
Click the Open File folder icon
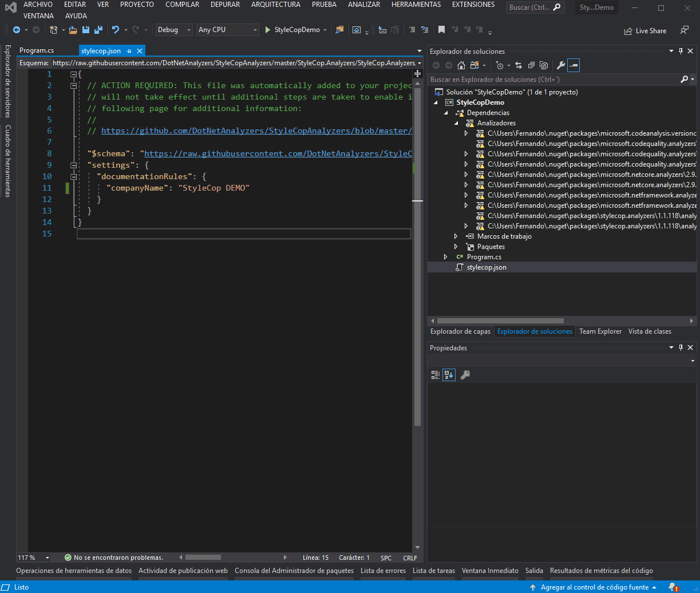coord(73,30)
